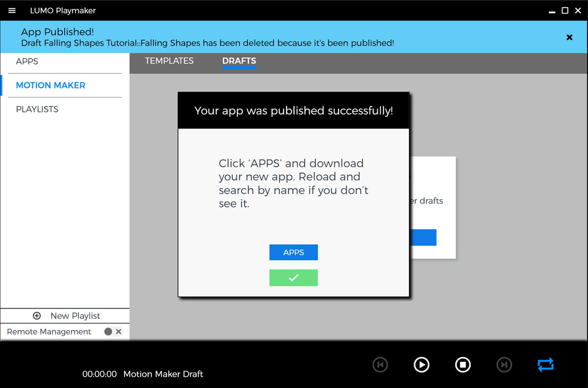Maximize the LUMO Playmaker window

[565, 10]
